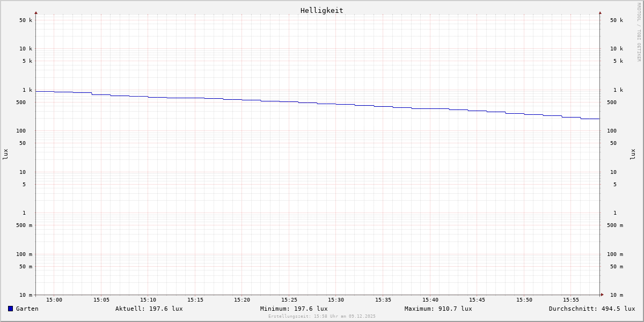Click the blue Garten legend color square

10,309
